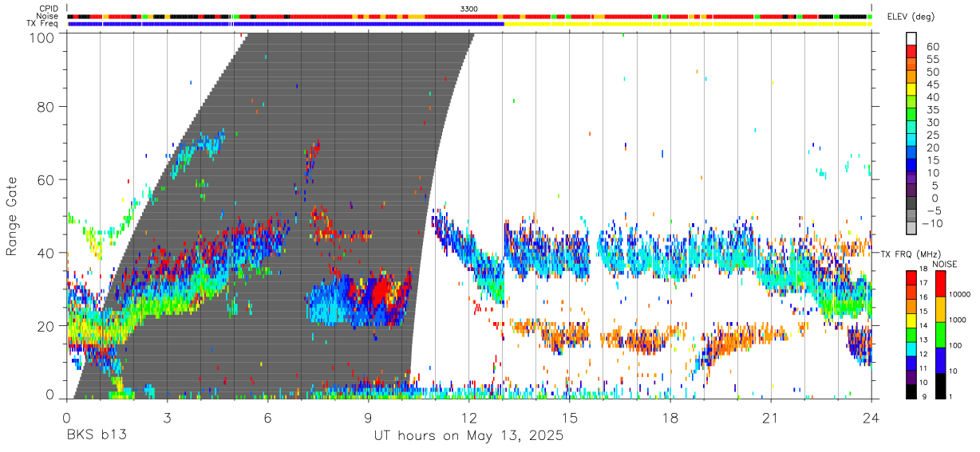Click the "21" UT hour x-axis tick

[x=770, y=418]
